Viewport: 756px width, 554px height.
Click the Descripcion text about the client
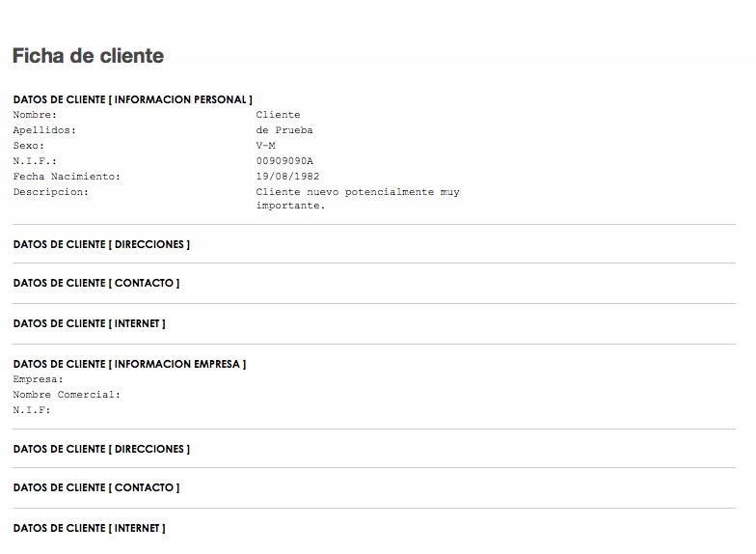357,199
